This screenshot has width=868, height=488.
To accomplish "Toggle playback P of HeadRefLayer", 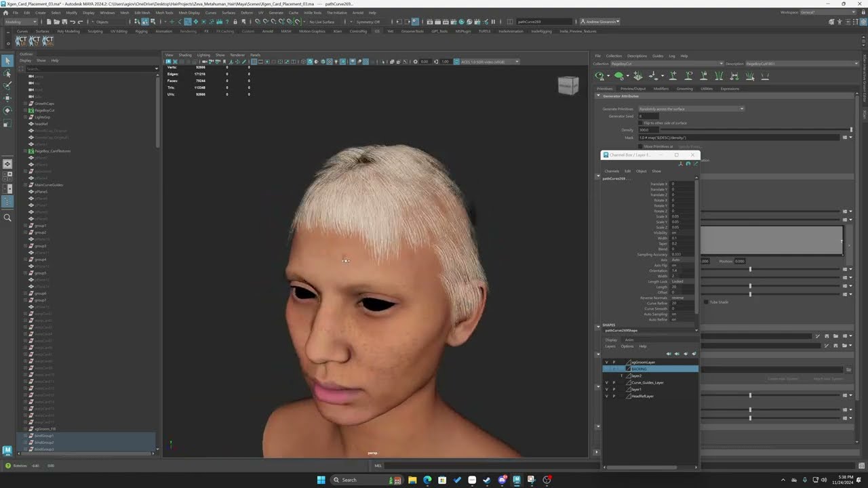I will point(614,396).
